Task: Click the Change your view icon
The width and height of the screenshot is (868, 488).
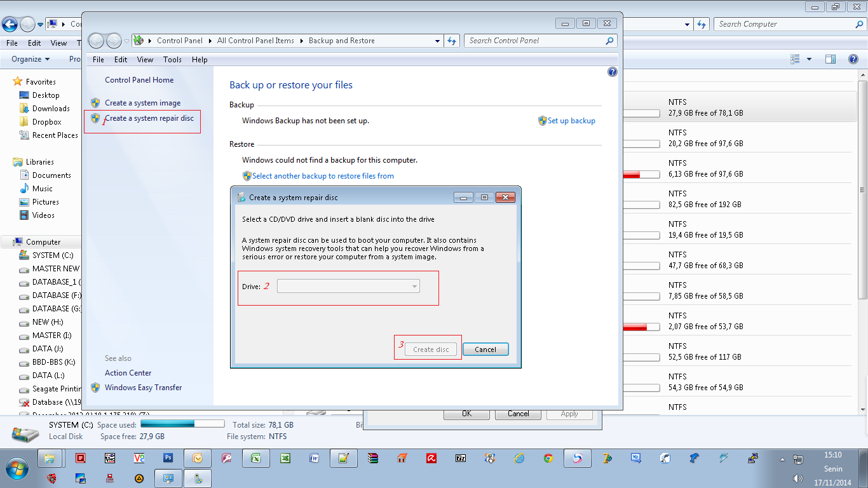Action: click(x=795, y=59)
